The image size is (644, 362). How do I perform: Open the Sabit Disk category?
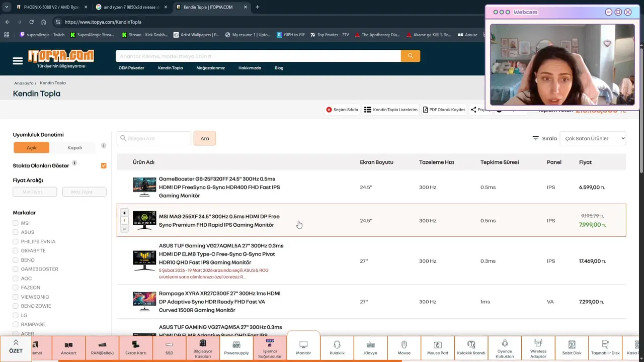click(x=572, y=348)
